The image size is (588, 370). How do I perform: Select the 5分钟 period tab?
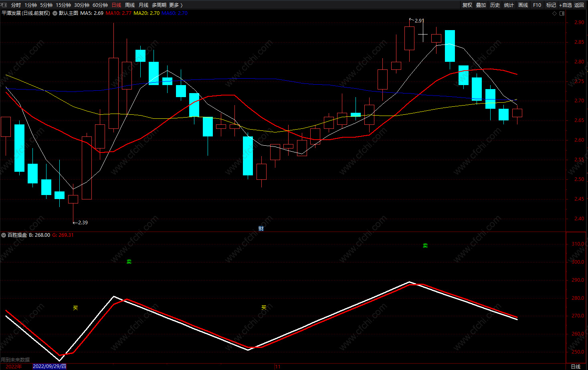[46, 5]
